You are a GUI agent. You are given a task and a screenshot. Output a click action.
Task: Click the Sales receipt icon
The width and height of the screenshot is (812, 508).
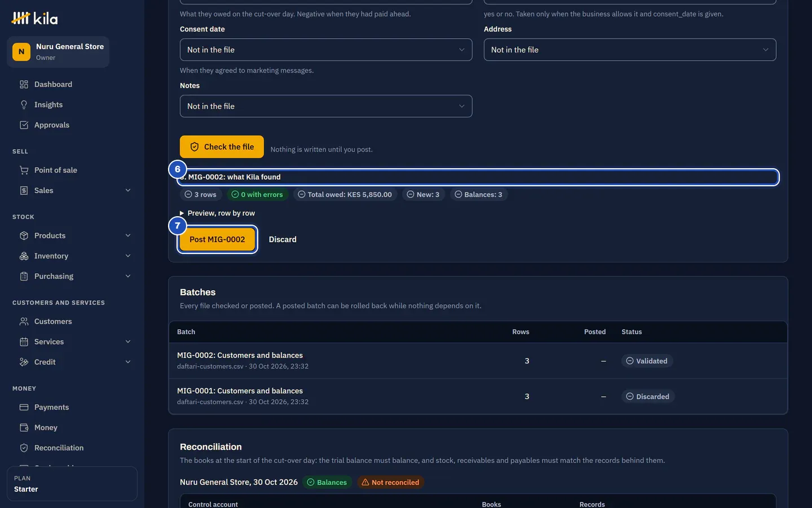(24, 190)
